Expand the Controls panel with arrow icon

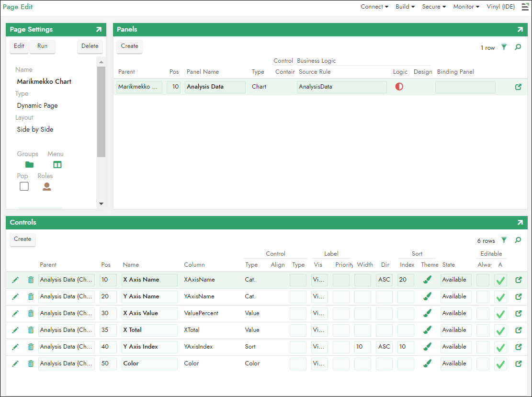pos(520,223)
